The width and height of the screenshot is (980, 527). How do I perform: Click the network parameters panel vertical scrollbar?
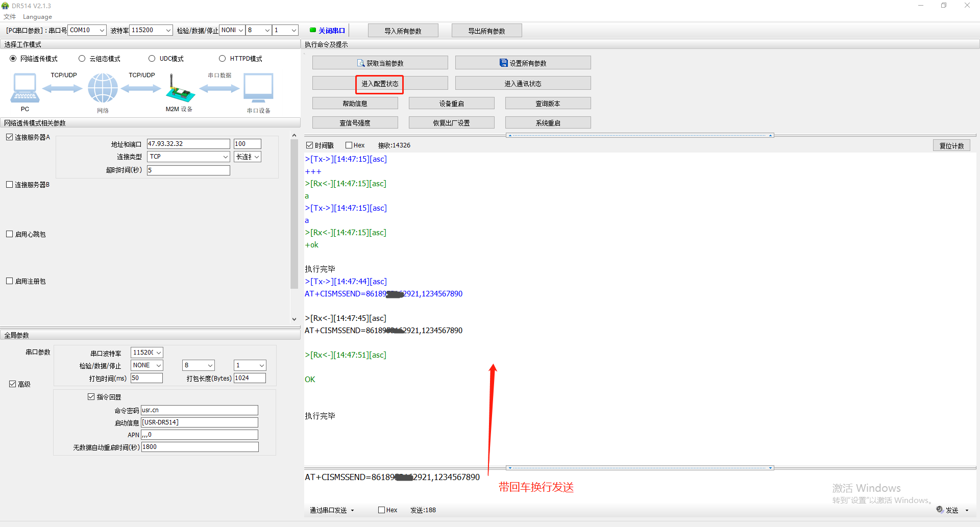click(x=294, y=214)
